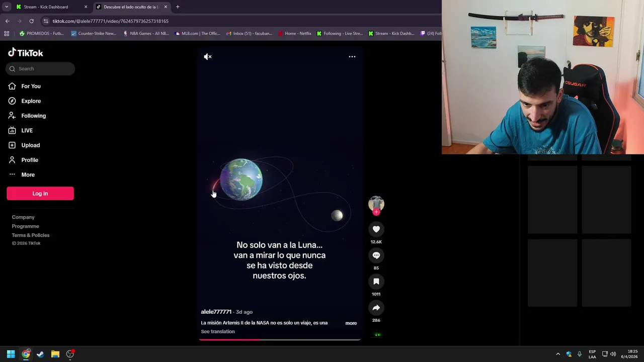Click the Chrome taskbar icon
Screen dimensions: 644x362
(x=26, y=354)
